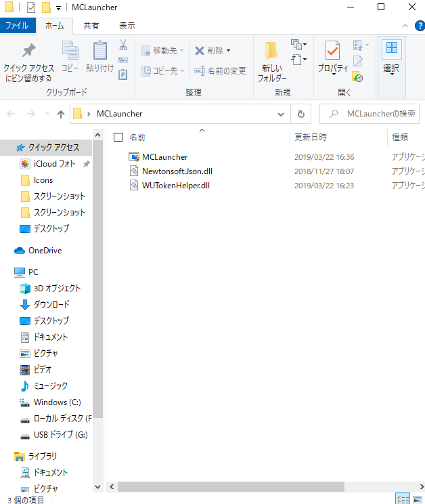Image resolution: width=425 pixels, height=504 pixels.
Task: Open the ファイル menu tab
Action: click(x=17, y=26)
